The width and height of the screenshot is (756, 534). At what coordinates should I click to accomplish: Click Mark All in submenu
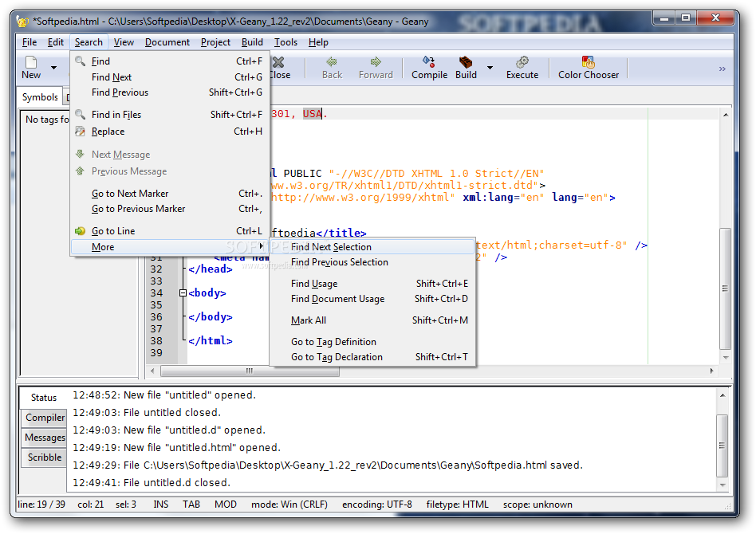372,320
